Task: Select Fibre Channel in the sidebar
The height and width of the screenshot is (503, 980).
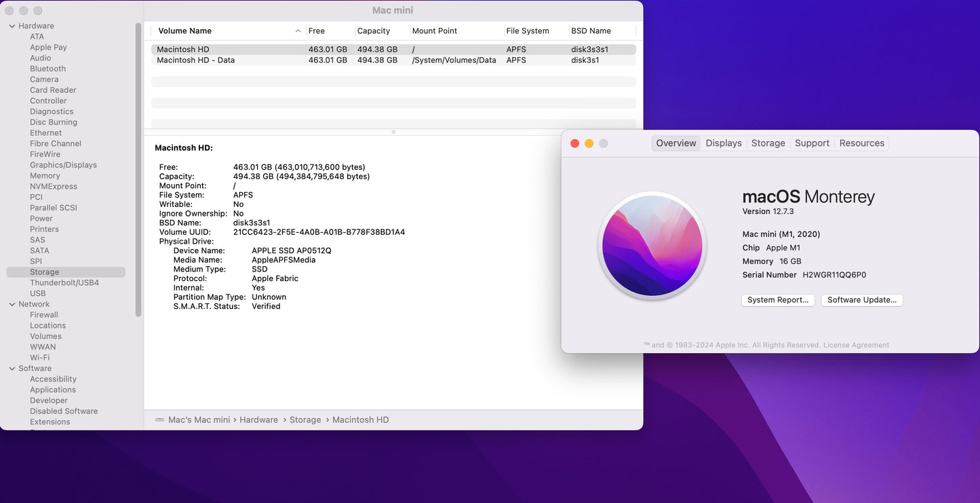Action: (x=56, y=144)
